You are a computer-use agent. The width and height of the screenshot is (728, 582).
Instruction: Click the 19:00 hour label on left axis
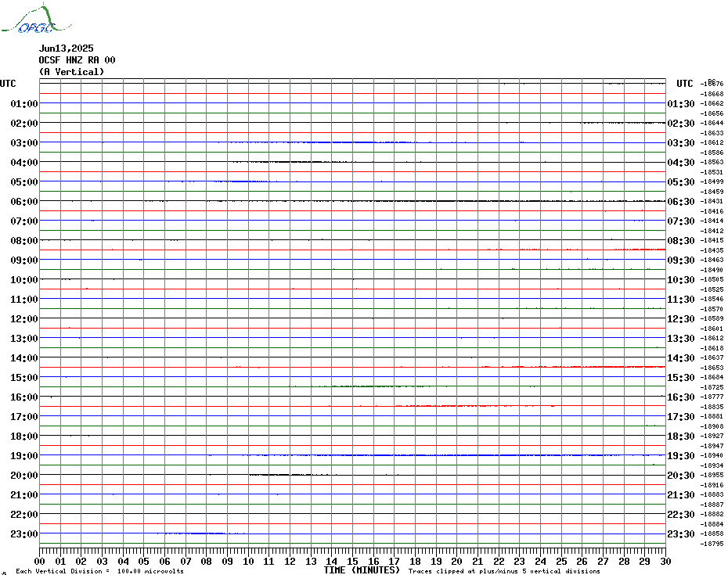24,456
